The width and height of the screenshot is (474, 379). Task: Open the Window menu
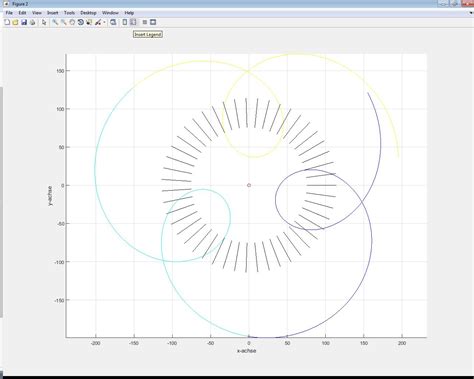coord(110,13)
